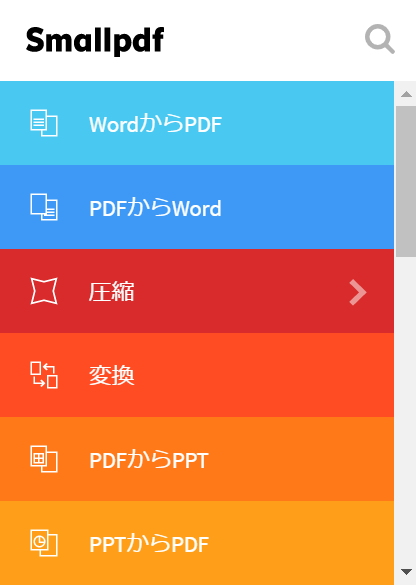Viewport: 416px width, 585px height.
Task: Open the search magnifier icon
Action: (x=379, y=39)
